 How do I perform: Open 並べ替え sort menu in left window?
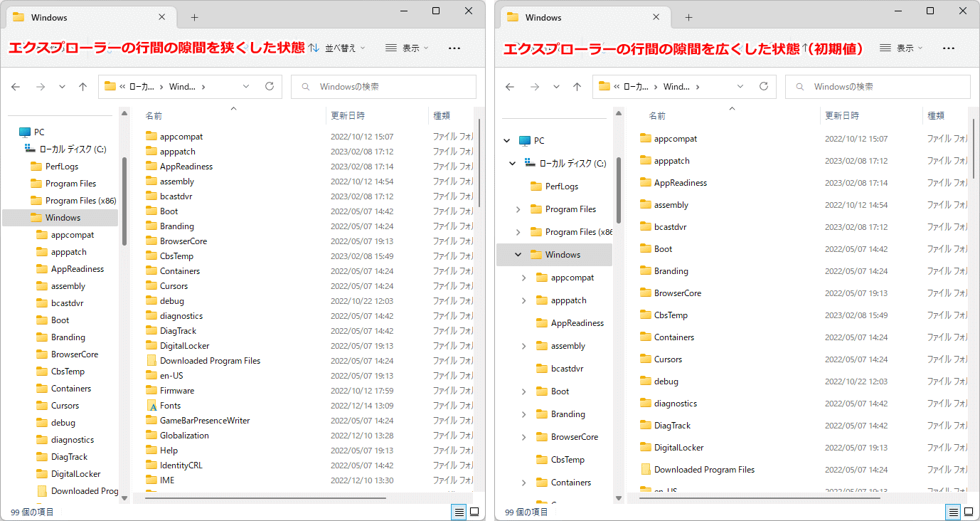click(x=337, y=48)
